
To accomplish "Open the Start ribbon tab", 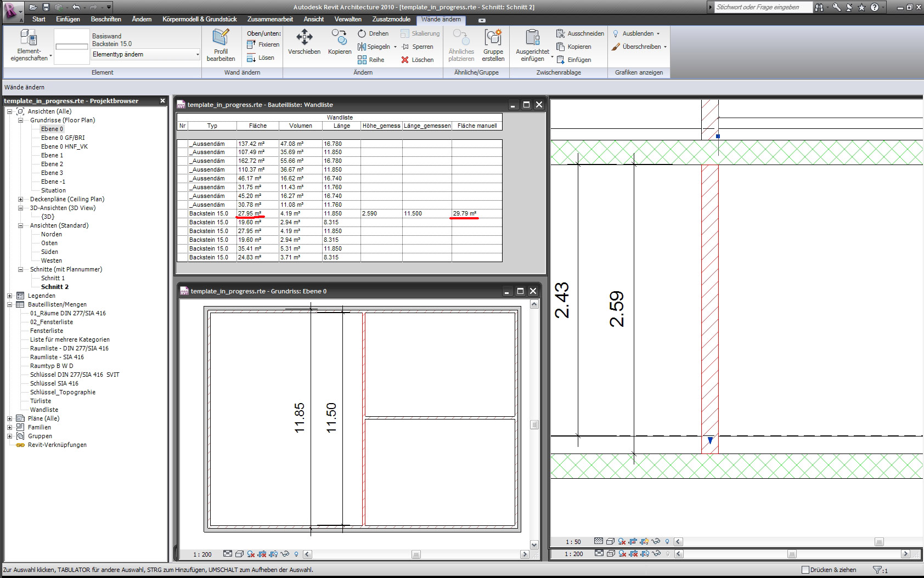I will click(39, 19).
